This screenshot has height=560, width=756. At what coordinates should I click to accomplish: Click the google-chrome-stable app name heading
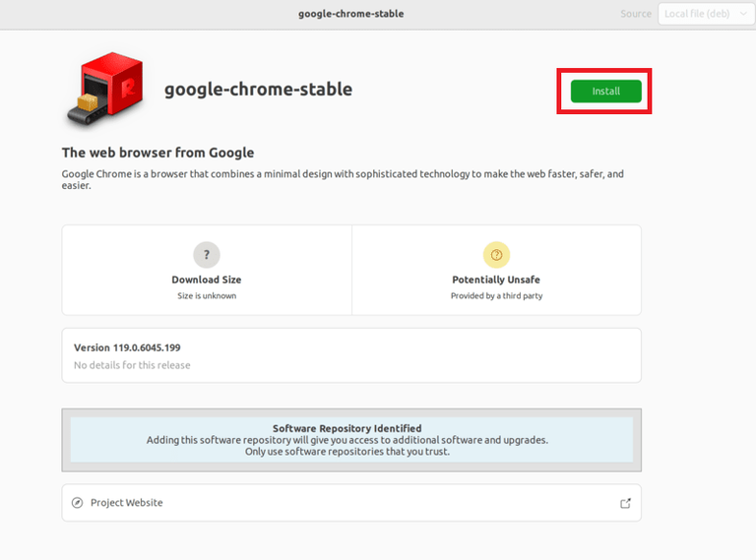259,90
